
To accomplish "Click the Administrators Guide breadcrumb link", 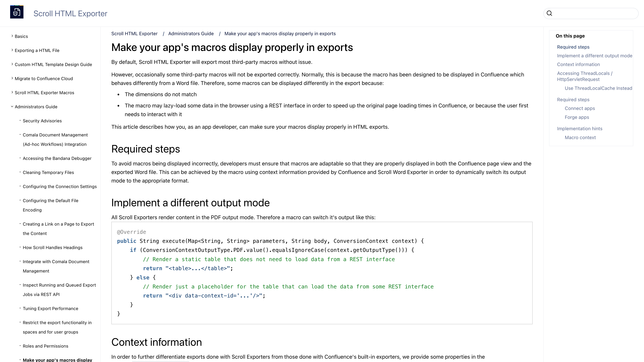I will pyautogui.click(x=191, y=34).
